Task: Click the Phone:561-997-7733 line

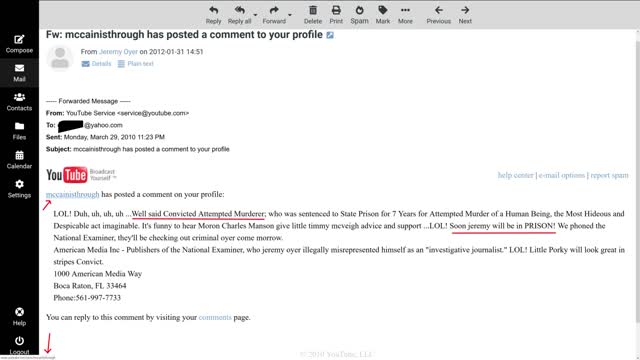Action: pos(87,298)
